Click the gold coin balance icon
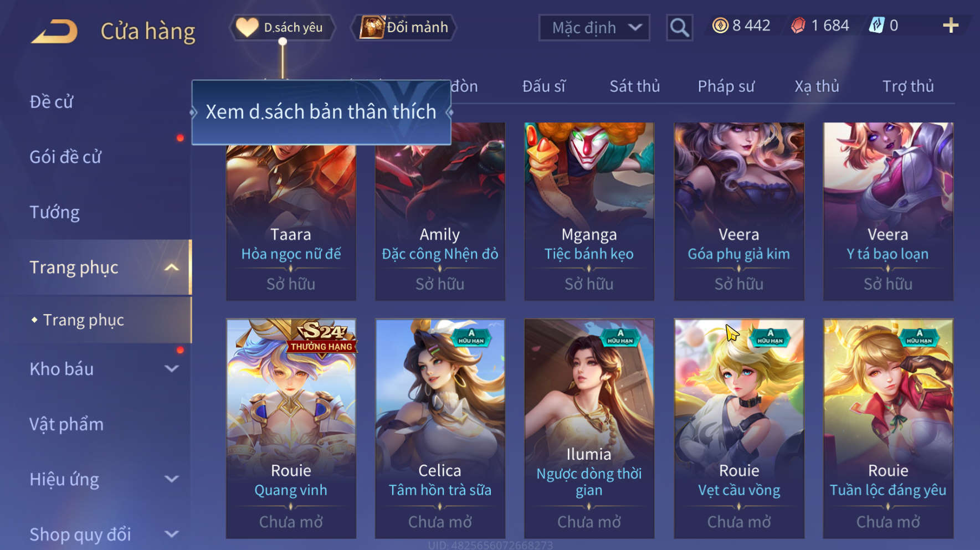The image size is (980, 550). point(720,25)
